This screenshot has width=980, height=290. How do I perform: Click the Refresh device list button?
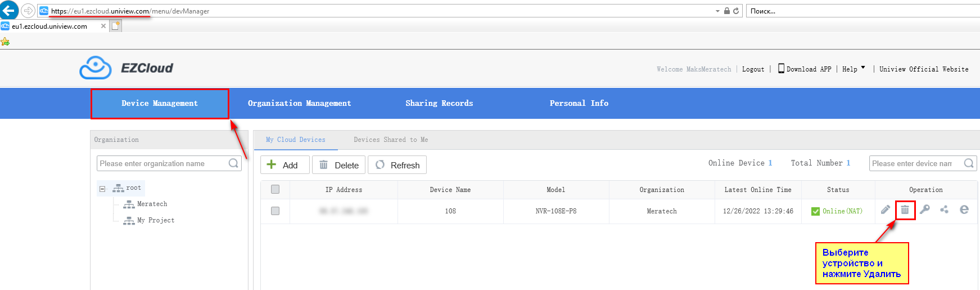[x=397, y=165]
